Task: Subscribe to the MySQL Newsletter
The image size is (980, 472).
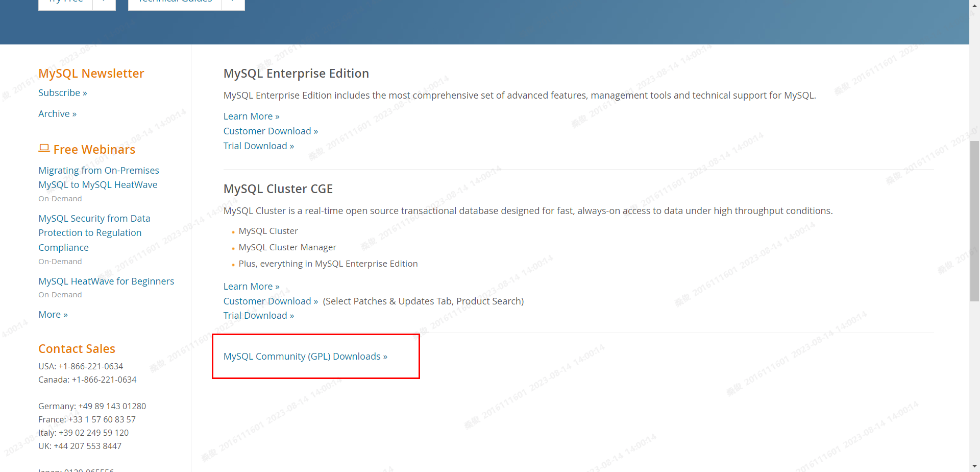Action: 63,93
